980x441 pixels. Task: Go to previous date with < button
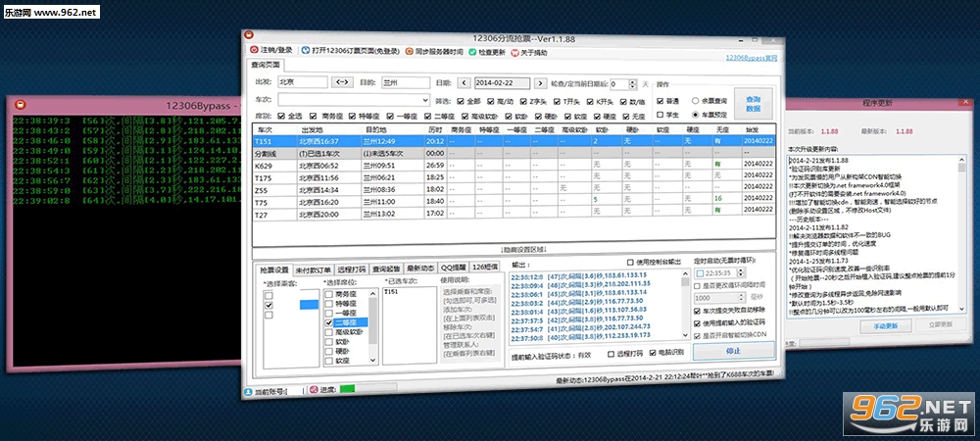[x=464, y=82]
